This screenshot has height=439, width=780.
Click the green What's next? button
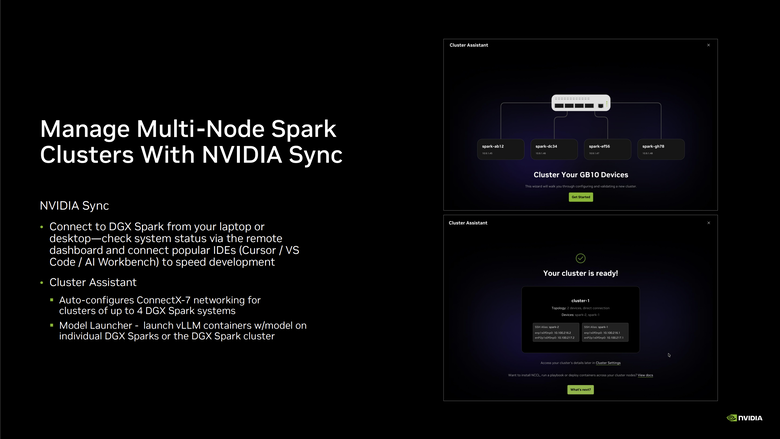(x=581, y=389)
